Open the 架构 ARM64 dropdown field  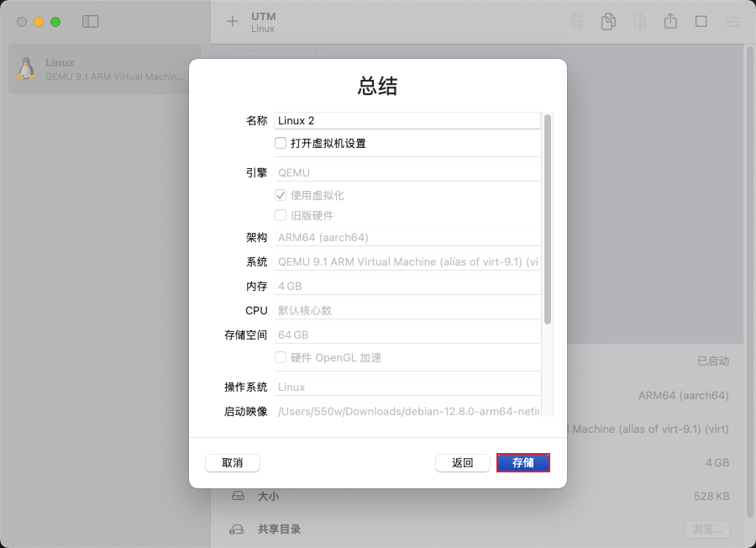pyautogui.click(x=407, y=237)
